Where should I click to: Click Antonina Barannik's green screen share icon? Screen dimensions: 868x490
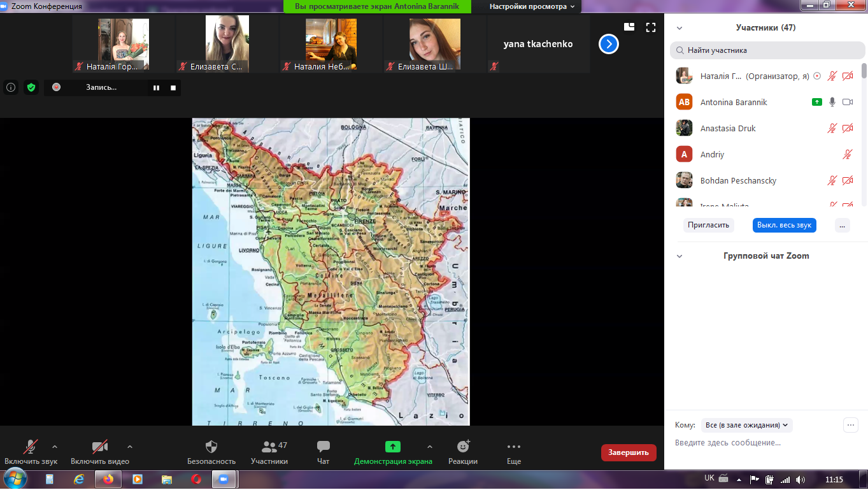coord(817,102)
